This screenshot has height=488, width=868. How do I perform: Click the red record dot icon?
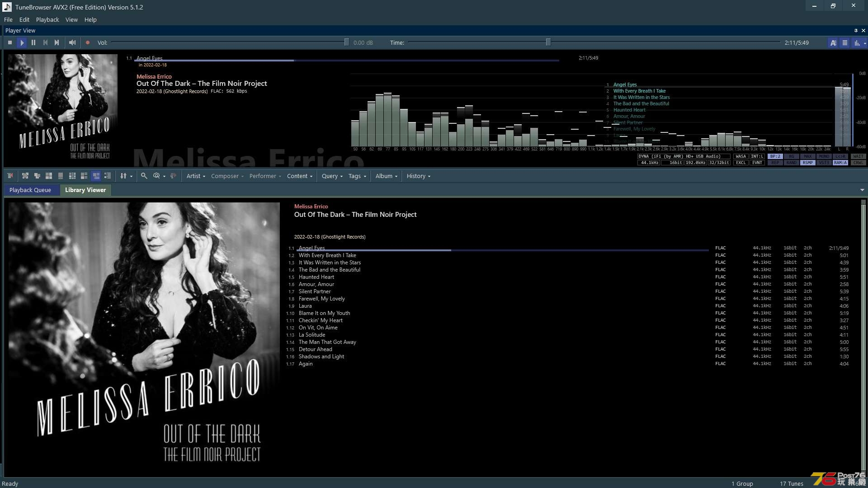click(88, 42)
